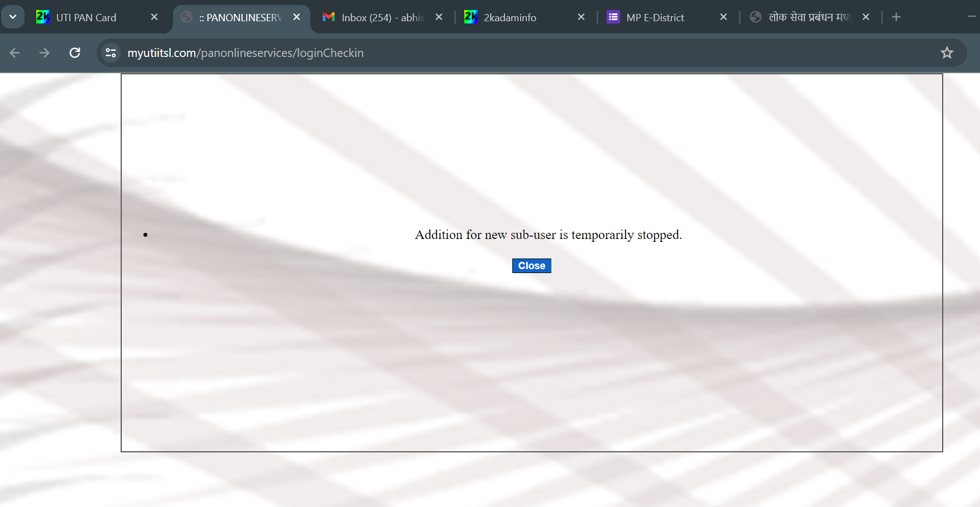View site information icon in address bar
The image size is (980, 507).
tap(111, 53)
